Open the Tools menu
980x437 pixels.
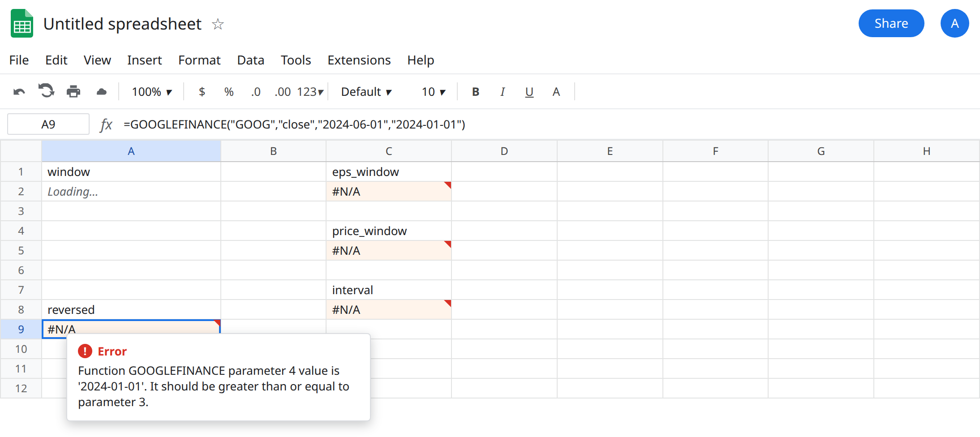click(x=296, y=60)
